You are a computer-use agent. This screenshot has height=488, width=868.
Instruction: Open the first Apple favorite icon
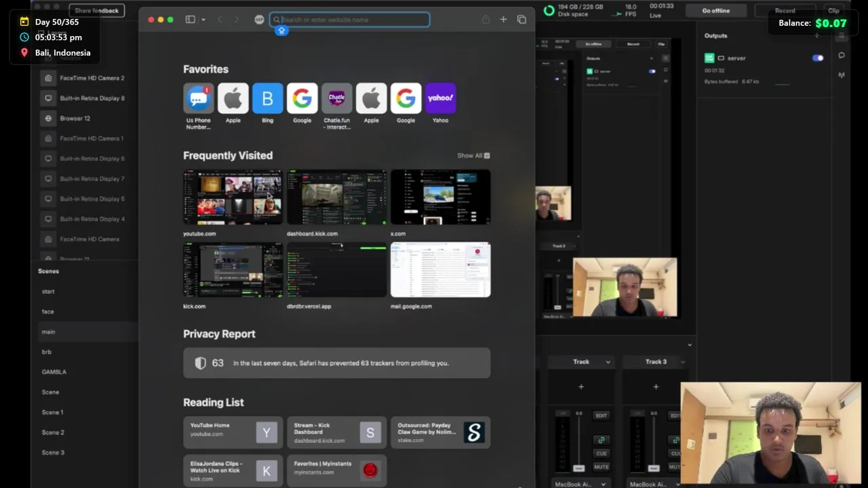233,98
